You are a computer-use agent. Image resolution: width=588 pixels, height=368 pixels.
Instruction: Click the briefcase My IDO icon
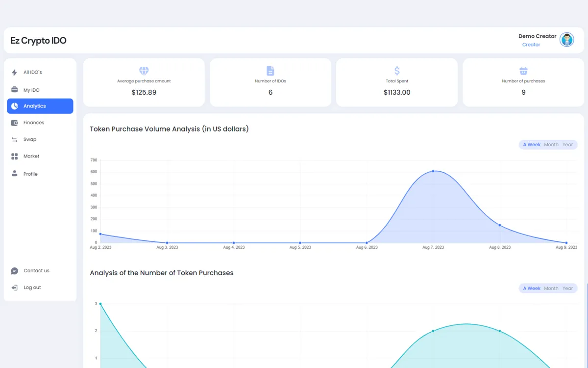click(x=14, y=90)
